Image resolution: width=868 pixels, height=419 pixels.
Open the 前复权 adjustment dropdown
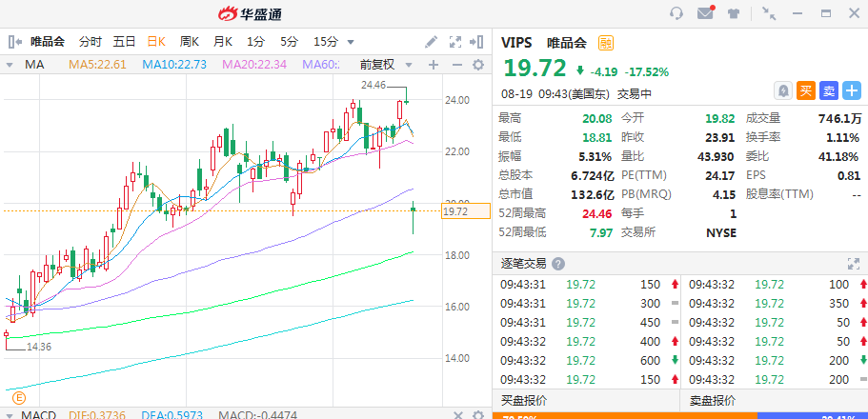click(386, 65)
